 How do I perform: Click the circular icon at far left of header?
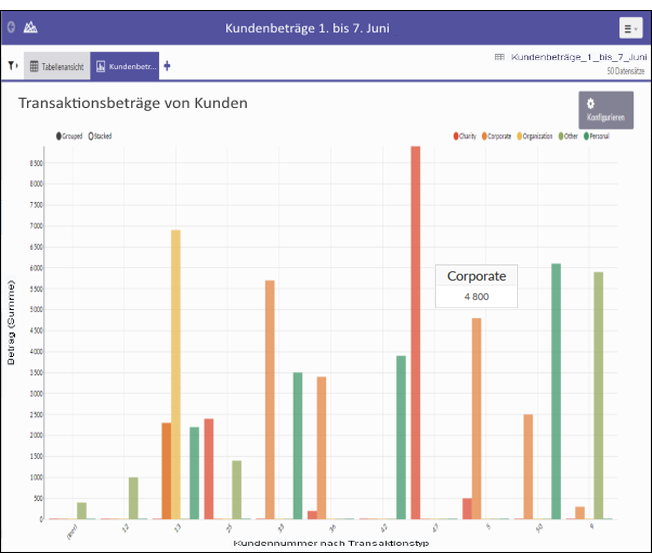pyautogui.click(x=10, y=27)
